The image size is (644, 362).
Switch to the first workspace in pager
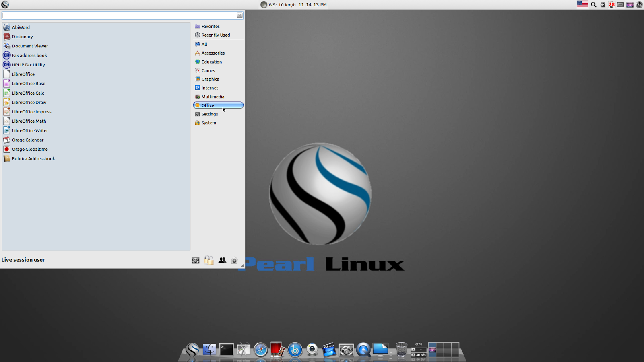tap(432, 350)
